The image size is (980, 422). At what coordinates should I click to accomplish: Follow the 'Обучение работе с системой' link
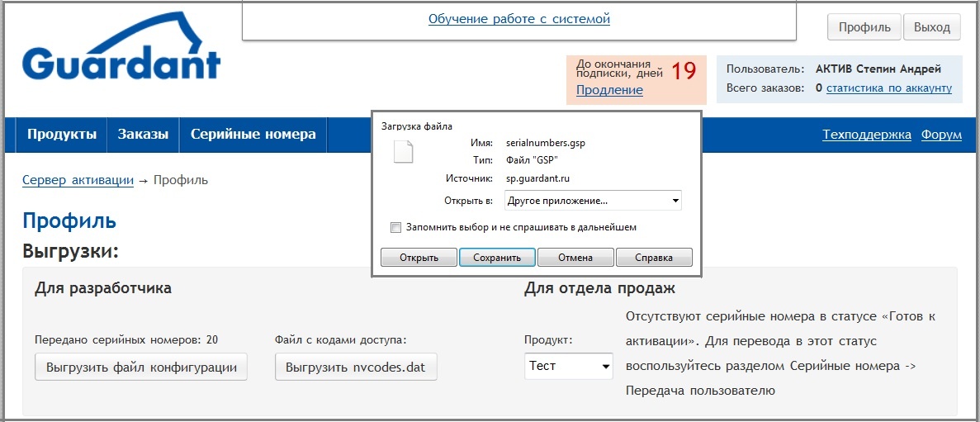pos(518,18)
